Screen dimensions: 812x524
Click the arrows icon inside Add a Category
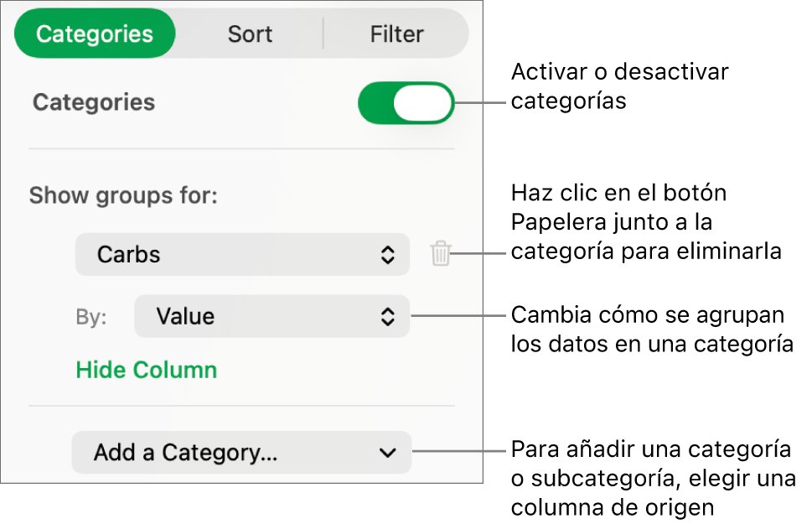[x=387, y=452]
